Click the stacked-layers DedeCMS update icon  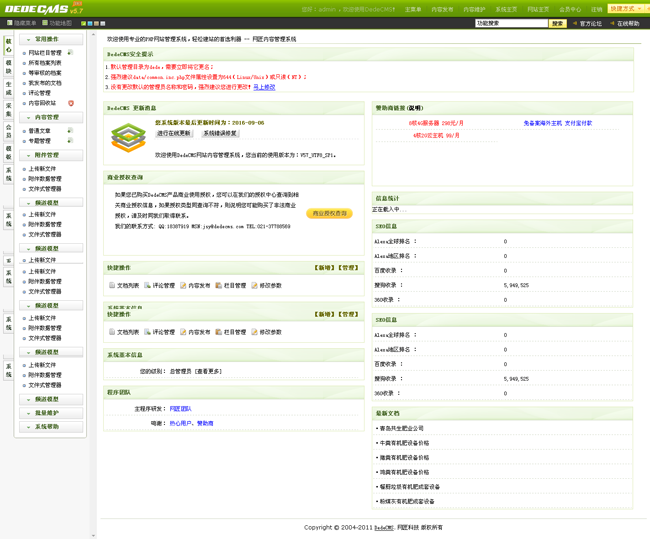[129, 138]
